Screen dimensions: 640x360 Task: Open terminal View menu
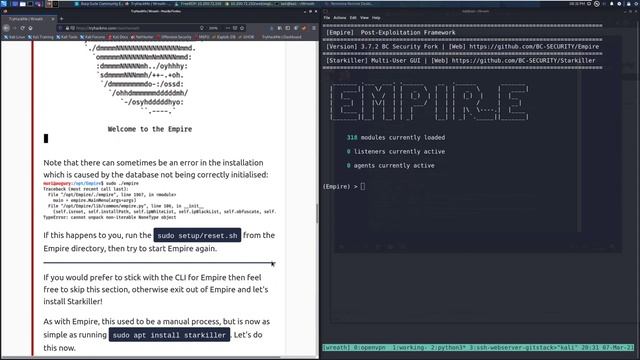(364, 18)
